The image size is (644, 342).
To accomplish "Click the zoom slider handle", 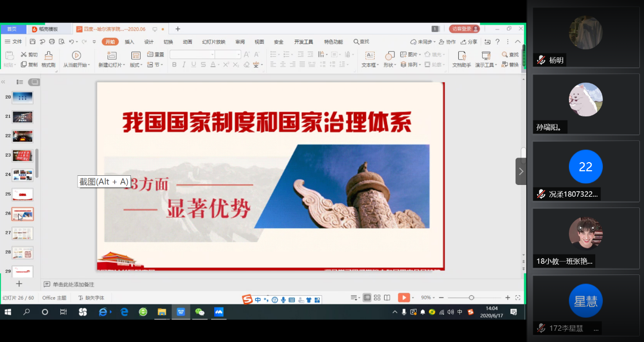I will click(x=471, y=298).
